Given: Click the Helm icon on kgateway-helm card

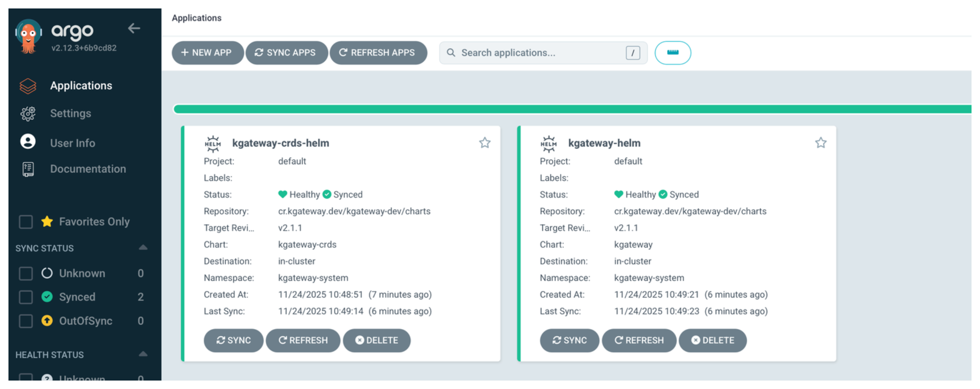Looking at the screenshot, I should 549,144.
